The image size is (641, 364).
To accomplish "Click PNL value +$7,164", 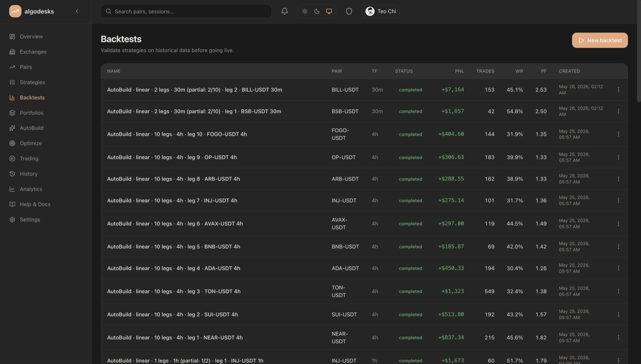I will [453, 90].
